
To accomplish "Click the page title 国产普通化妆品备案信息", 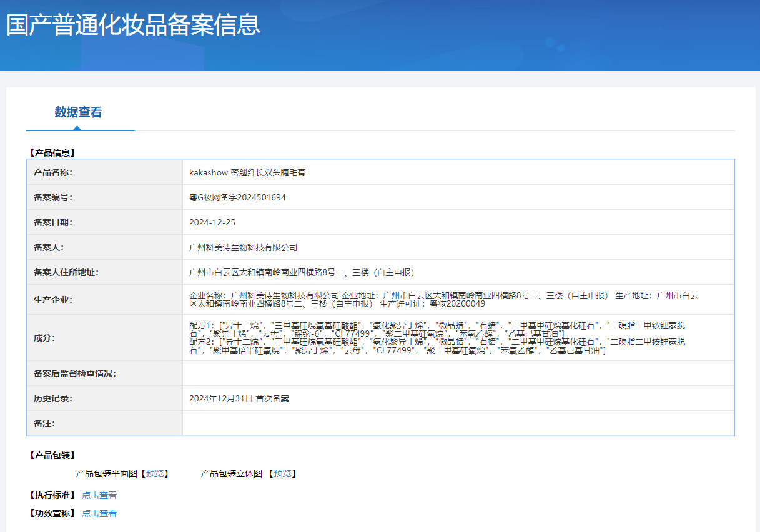I will click(x=133, y=25).
